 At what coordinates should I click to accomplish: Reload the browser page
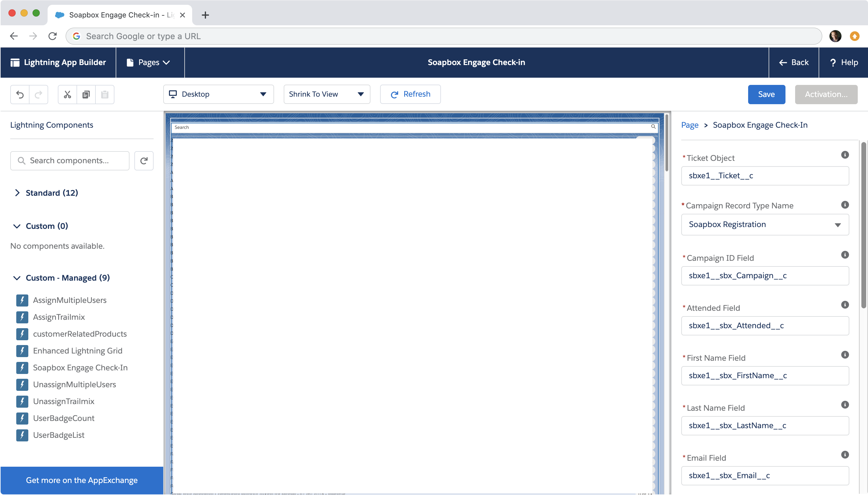tap(52, 36)
